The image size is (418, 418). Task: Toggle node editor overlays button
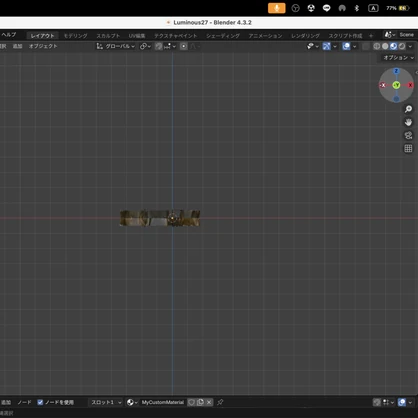[402, 402]
